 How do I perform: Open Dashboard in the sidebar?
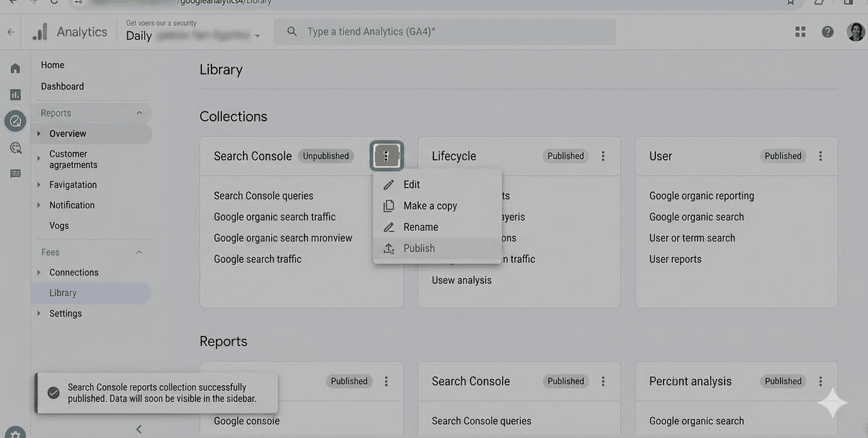(x=62, y=86)
